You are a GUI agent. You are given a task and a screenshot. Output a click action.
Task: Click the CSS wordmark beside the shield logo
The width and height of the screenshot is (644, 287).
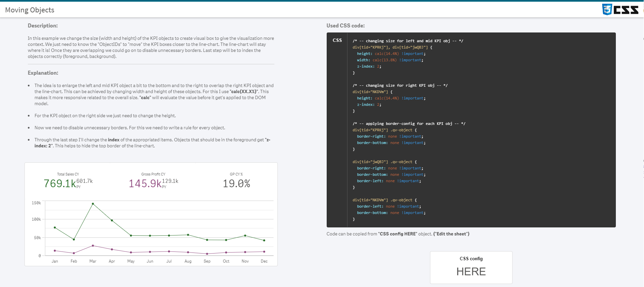click(x=626, y=10)
